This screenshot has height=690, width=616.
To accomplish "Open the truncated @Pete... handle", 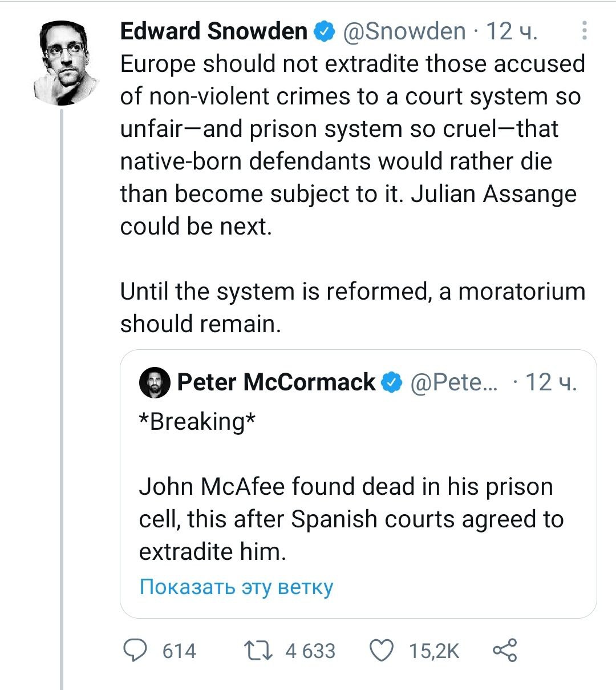I will (x=453, y=382).
